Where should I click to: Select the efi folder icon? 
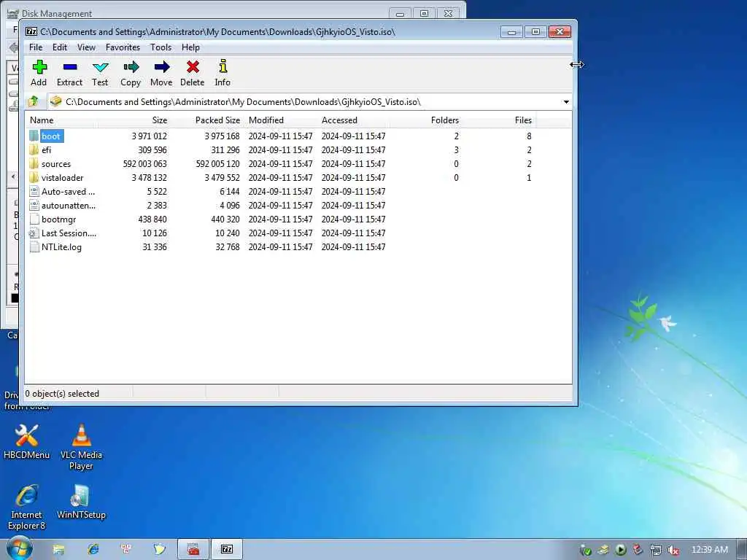click(34, 150)
